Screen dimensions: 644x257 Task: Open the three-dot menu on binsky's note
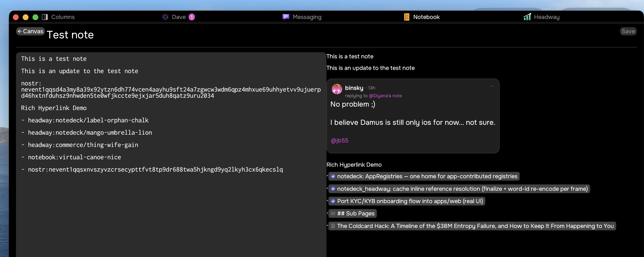coord(492,86)
